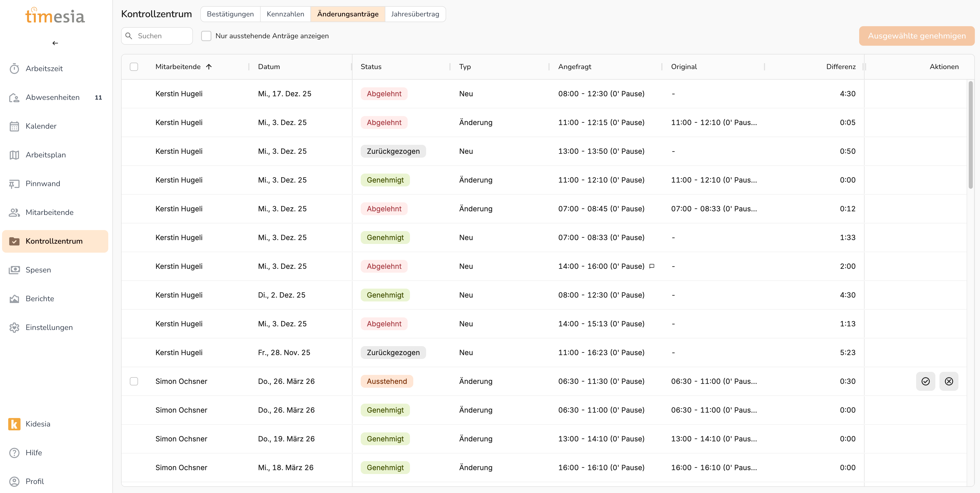
Task: Open Pinnwand from the sidebar
Action: [43, 184]
